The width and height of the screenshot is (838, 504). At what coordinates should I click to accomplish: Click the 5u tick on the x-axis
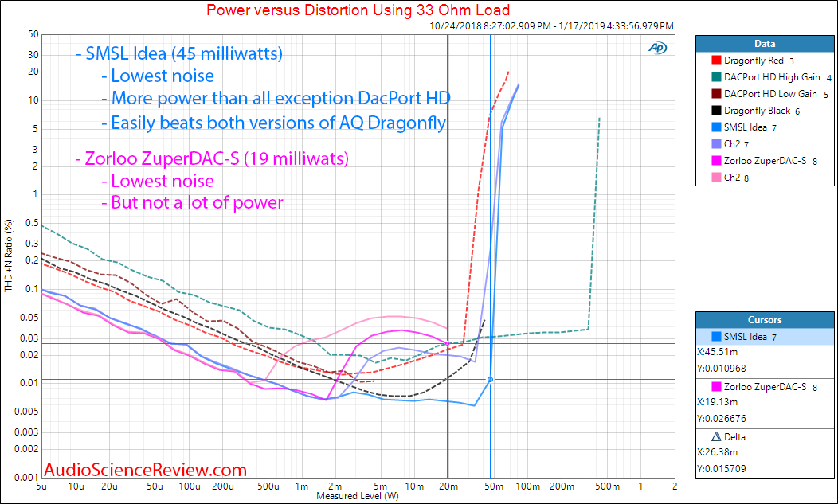tap(41, 486)
